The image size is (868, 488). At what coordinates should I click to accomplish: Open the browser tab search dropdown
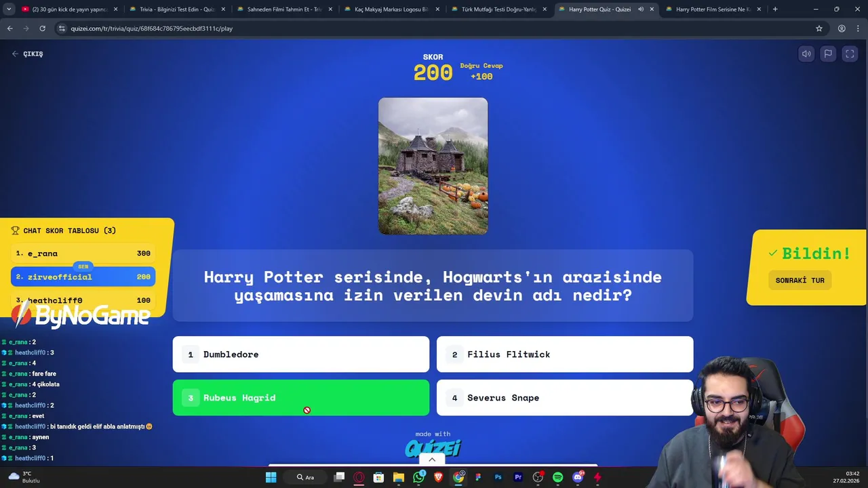9,9
